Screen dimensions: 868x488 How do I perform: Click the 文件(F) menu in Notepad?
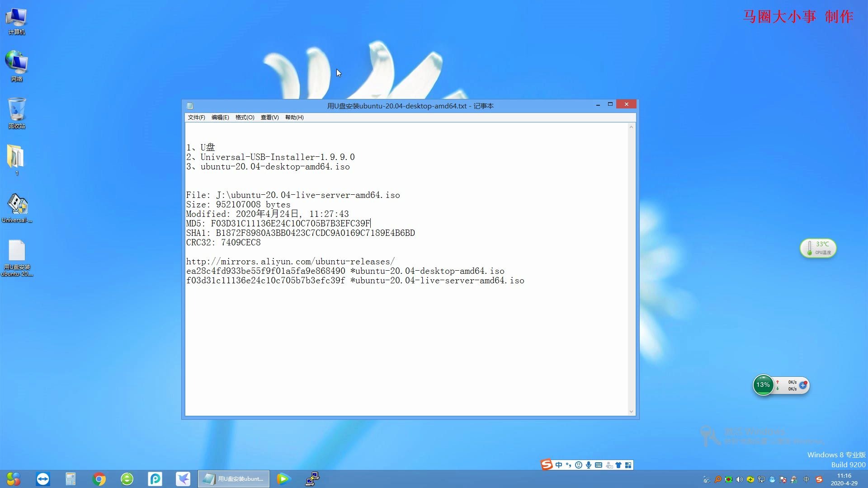click(x=197, y=117)
